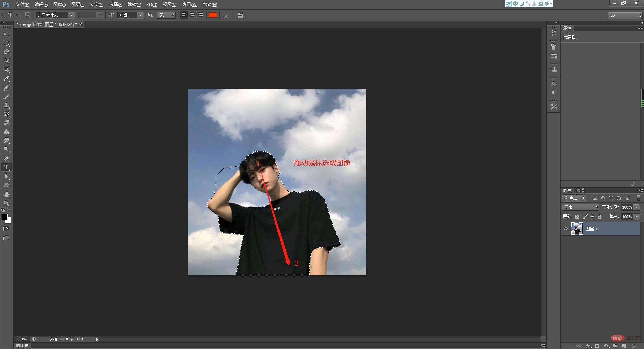Select the Path Selection tool
This screenshot has width=644, height=349.
(6, 176)
